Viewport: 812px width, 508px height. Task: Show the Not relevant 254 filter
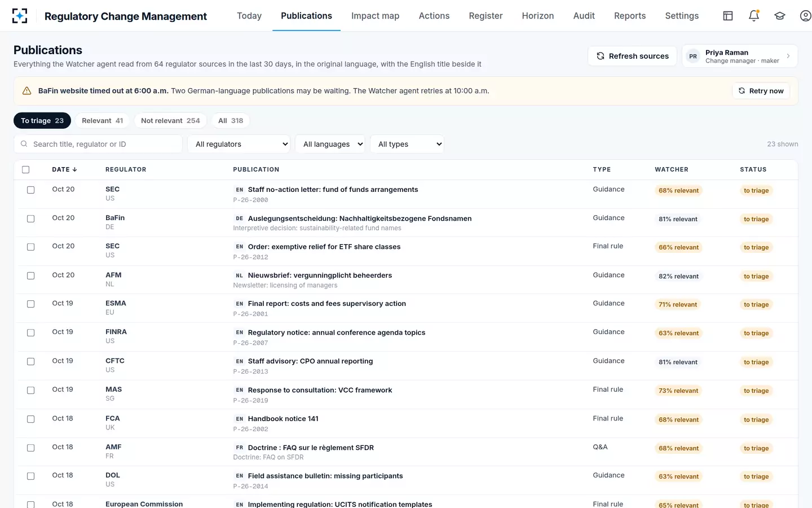pos(170,121)
